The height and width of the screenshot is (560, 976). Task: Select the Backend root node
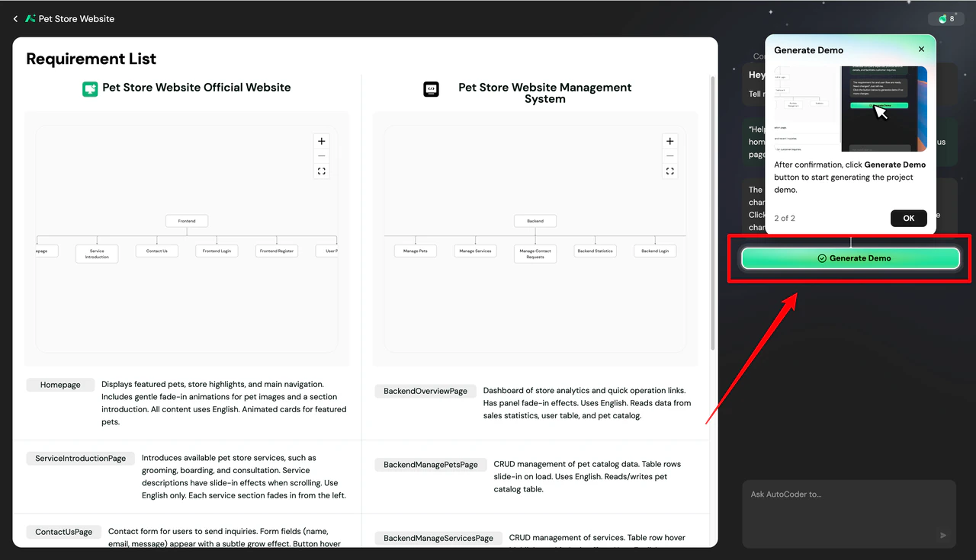tap(535, 221)
